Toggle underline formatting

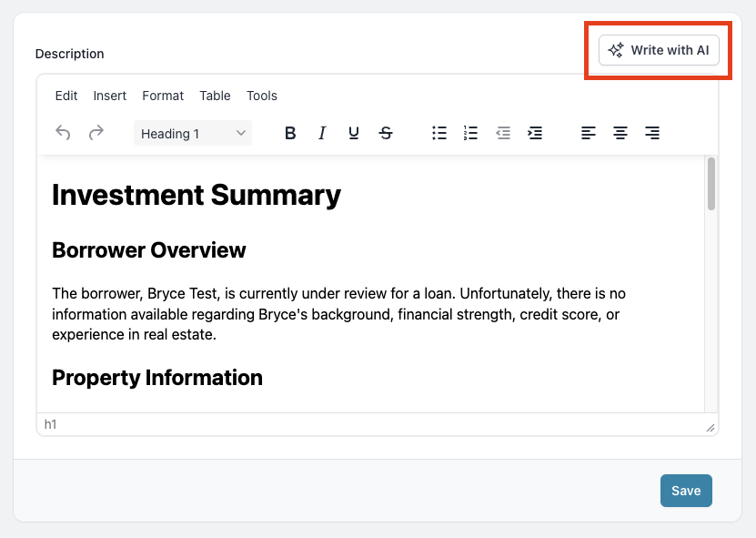[x=354, y=133]
